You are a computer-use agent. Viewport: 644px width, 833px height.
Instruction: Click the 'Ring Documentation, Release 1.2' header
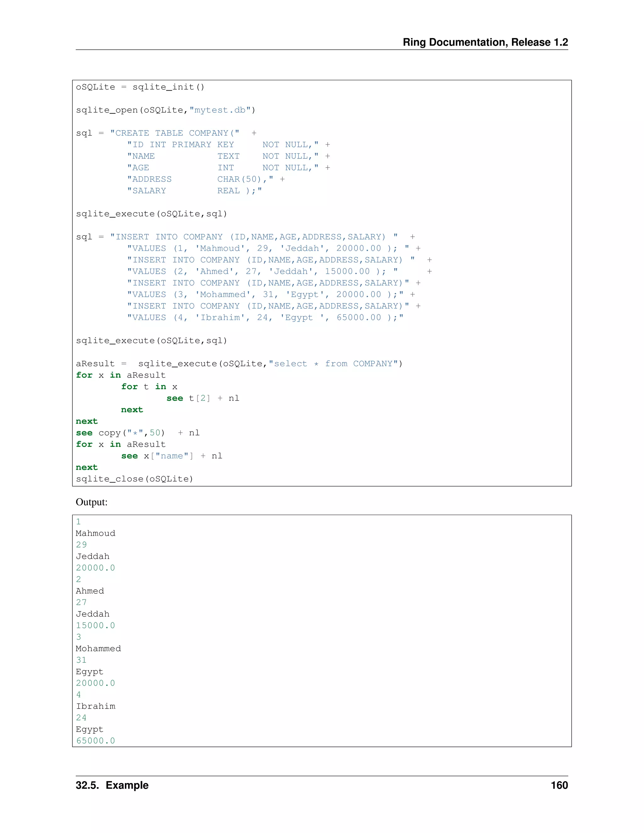(x=485, y=42)
